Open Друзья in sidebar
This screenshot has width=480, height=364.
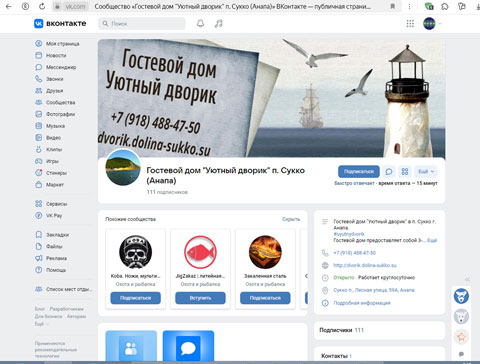pos(49,91)
